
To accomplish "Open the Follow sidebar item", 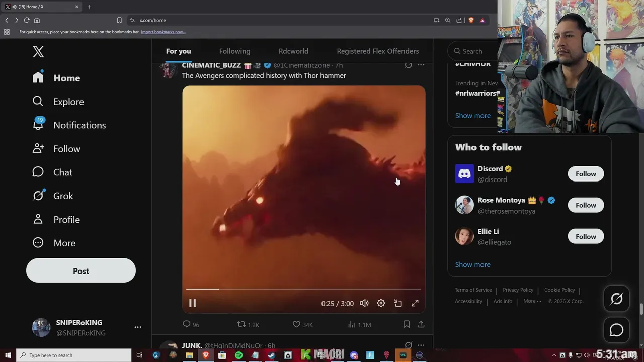I will [56, 149].
